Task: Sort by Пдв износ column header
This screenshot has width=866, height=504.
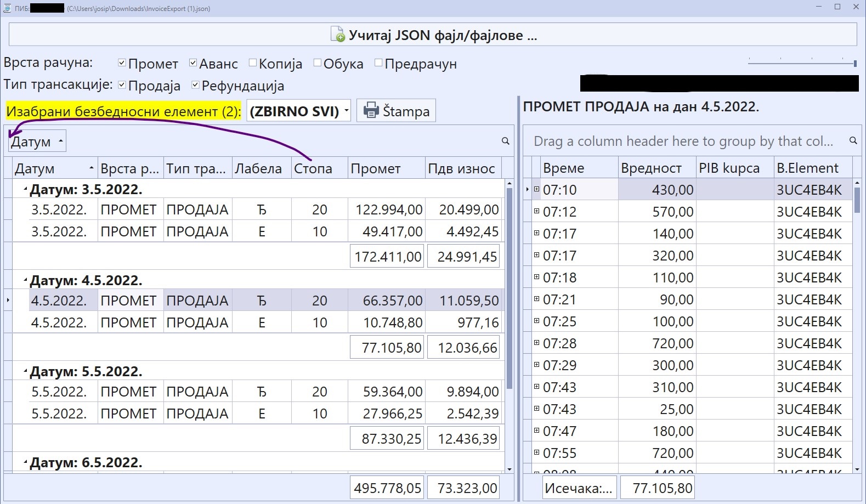Action: click(x=463, y=168)
